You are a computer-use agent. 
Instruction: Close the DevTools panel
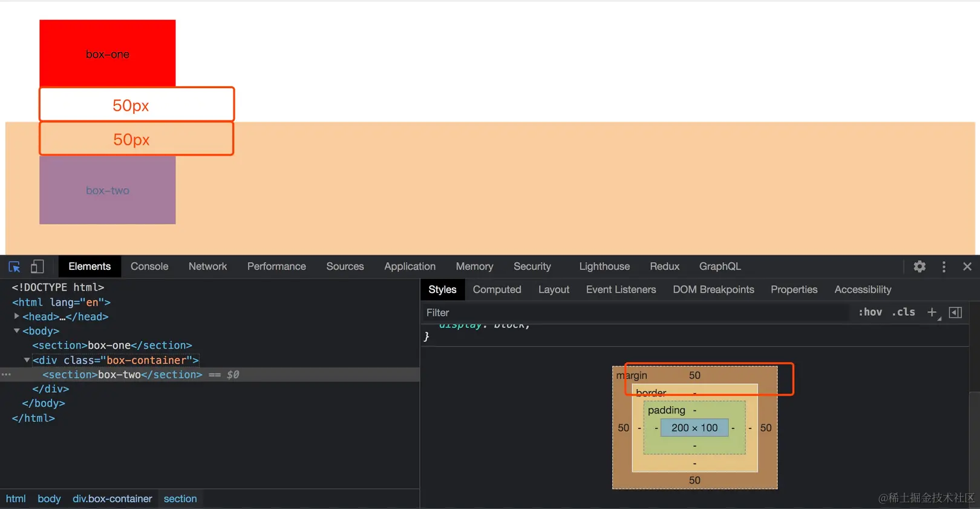click(x=967, y=266)
